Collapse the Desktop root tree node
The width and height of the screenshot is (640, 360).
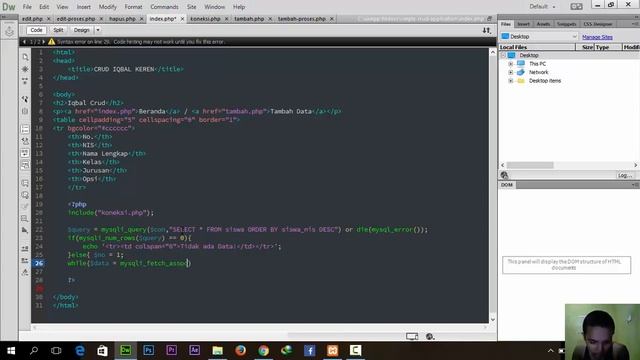pos(503,55)
